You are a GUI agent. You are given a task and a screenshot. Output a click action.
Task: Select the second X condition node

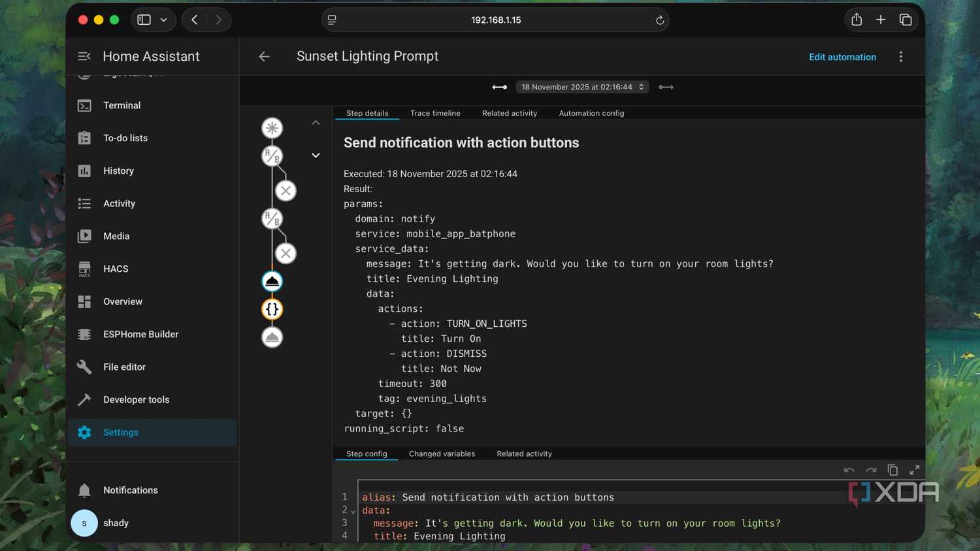tap(286, 254)
